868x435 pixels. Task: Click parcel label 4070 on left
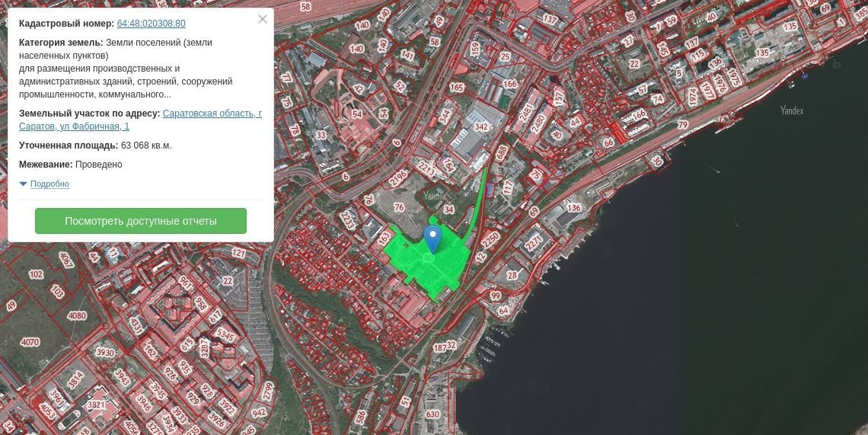(30, 342)
